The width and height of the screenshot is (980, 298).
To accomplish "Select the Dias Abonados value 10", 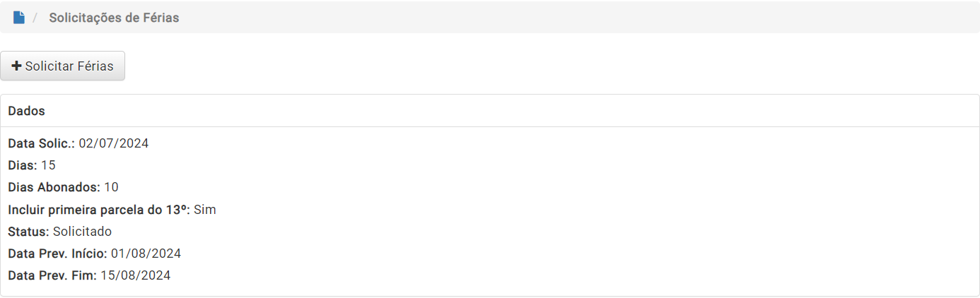I will pyautogui.click(x=111, y=187).
